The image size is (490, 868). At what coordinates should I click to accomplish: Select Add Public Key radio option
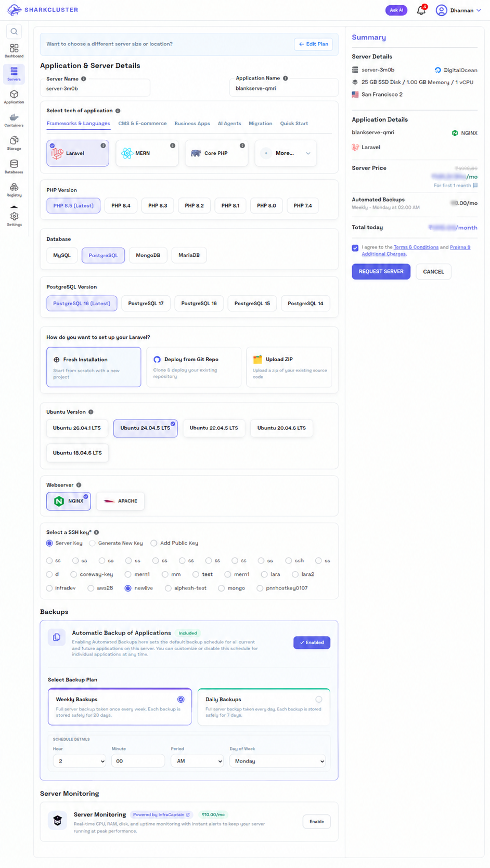(x=154, y=543)
